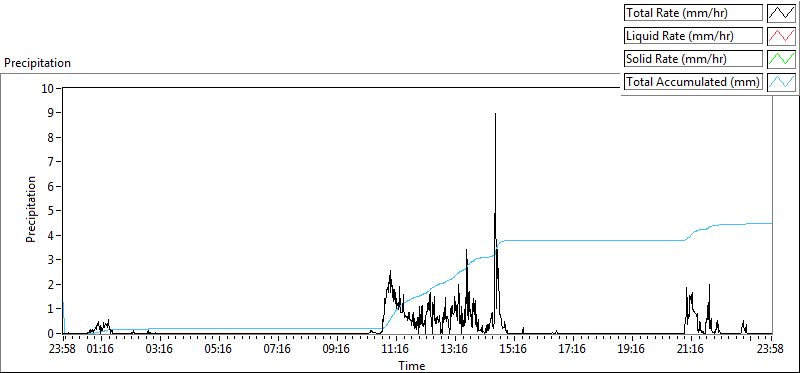Viewport: 800px width, 373px height.
Task: Click the Precipitation chart title above the plot
Action: (37, 63)
